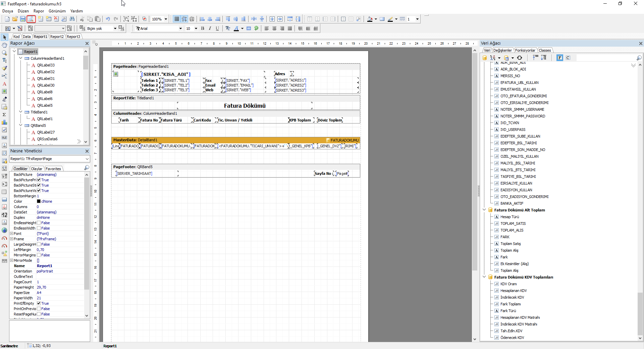Uncheck the PrintIfEmpty property checkbox
The image size is (644, 349).
pos(39,303)
